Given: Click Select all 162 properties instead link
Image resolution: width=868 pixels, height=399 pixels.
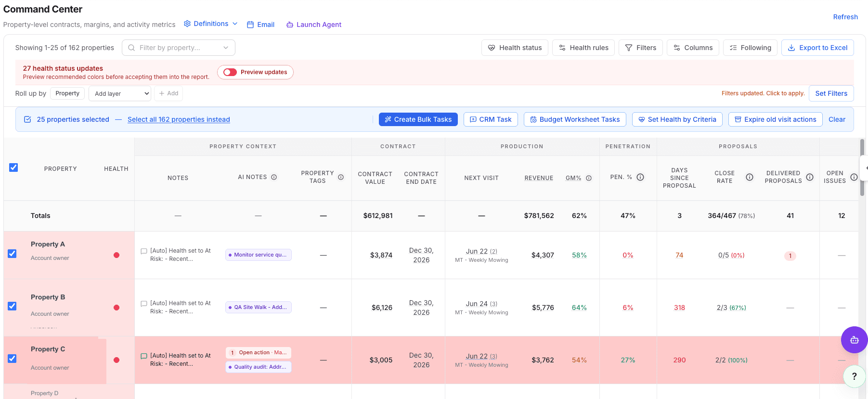Looking at the screenshot, I should pyautogui.click(x=179, y=119).
